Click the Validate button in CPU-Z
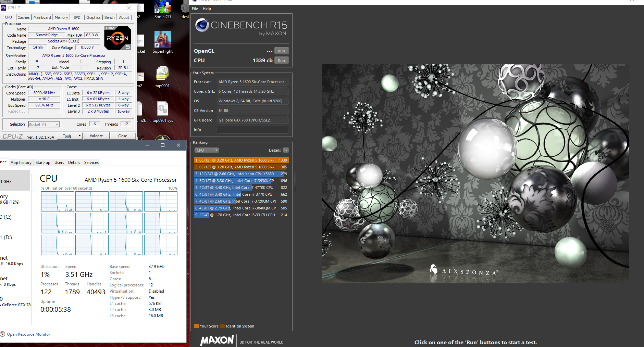 (x=96, y=136)
